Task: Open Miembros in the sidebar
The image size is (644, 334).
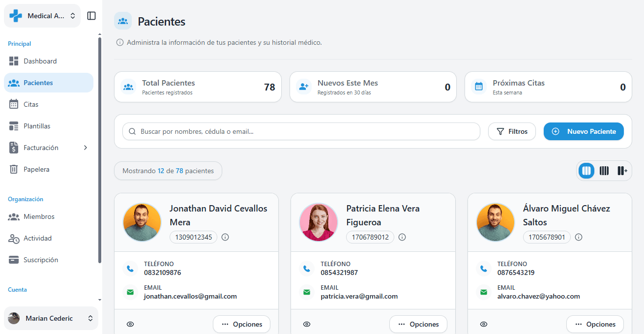Action: (49, 216)
